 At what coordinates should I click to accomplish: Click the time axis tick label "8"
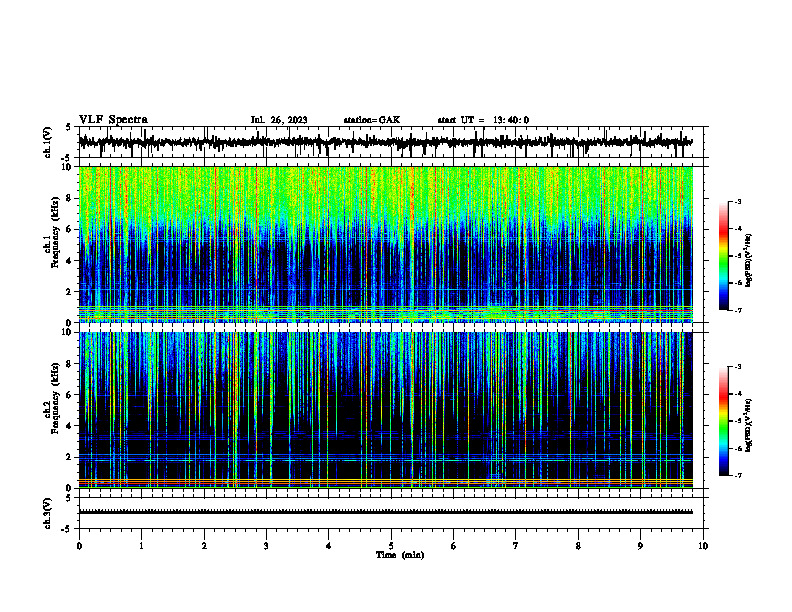(x=578, y=546)
